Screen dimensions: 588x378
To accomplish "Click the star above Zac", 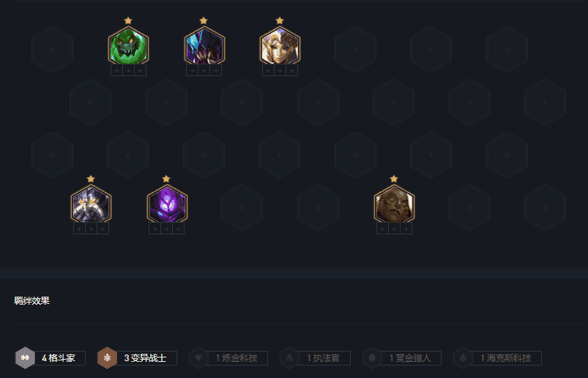I will point(128,21).
